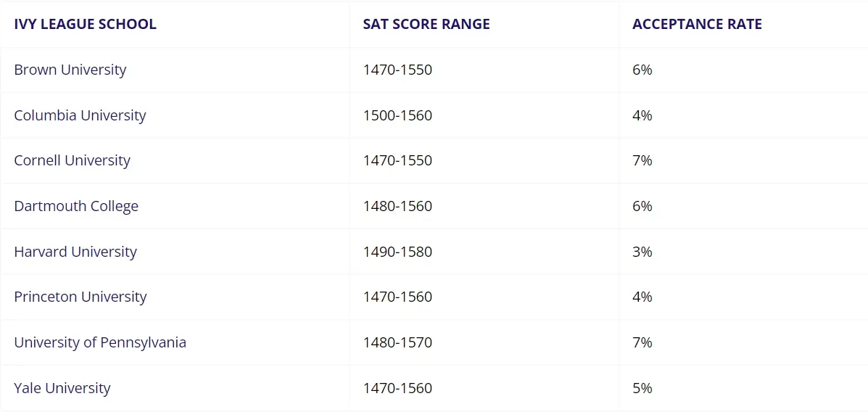Click Columbia's SAT range 1500-1560
Screen dimensions: 868x412
(x=397, y=115)
